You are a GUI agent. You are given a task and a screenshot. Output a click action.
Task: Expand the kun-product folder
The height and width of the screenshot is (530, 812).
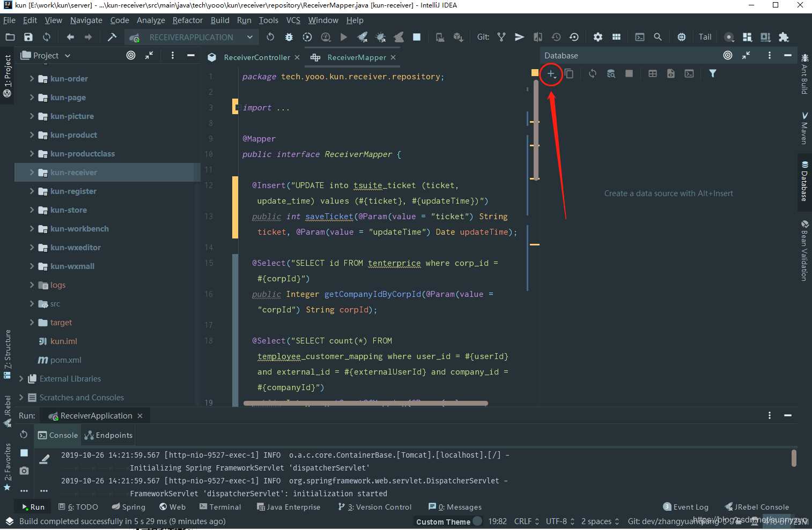(x=32, y=135)
